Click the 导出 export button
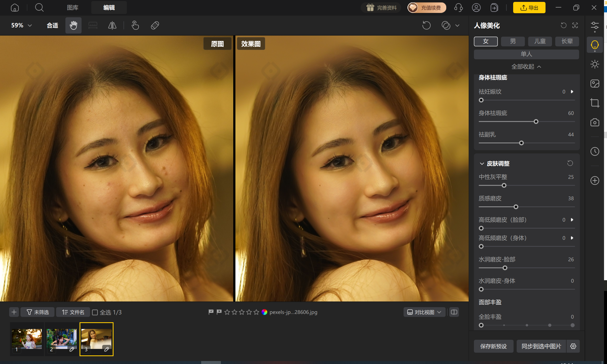The width and height of the screenshot is (607, 364). [529, 8]
